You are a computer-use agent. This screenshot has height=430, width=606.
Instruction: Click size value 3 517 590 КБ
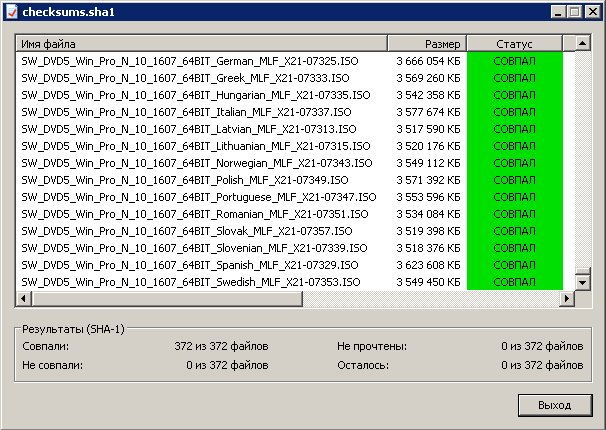429,129
